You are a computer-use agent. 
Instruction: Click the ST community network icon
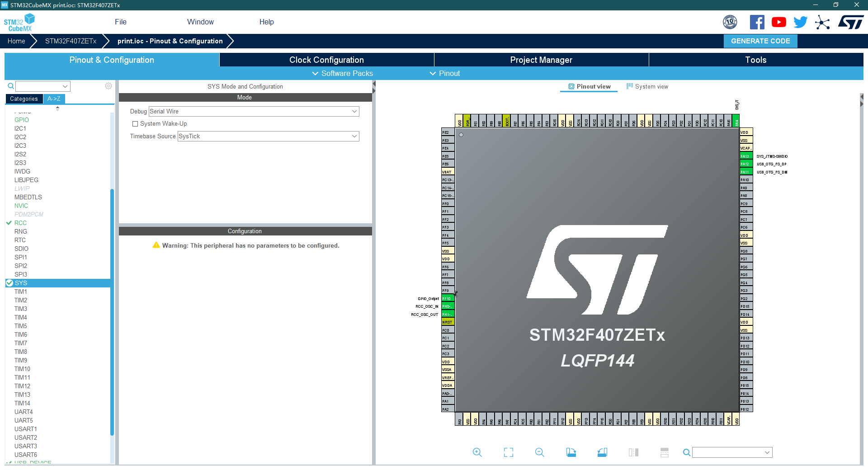[x=822, y=22]
